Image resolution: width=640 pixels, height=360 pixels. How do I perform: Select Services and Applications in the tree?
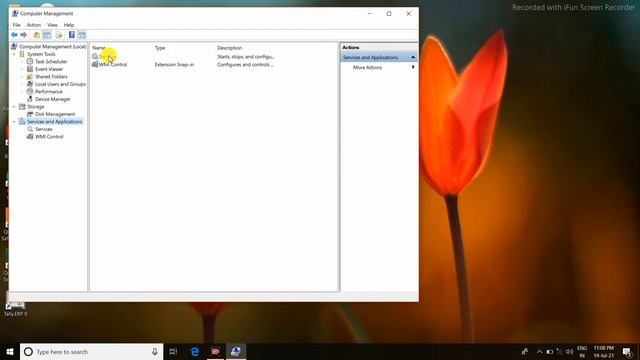55,122
